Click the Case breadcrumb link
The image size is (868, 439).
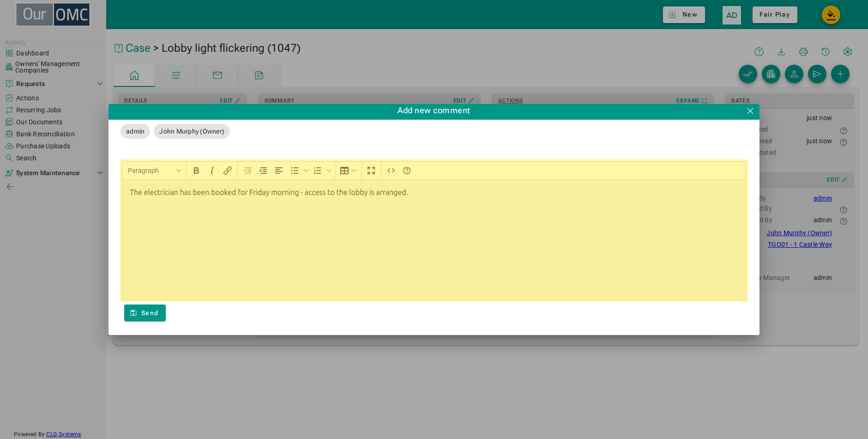[x=138, y=48]
